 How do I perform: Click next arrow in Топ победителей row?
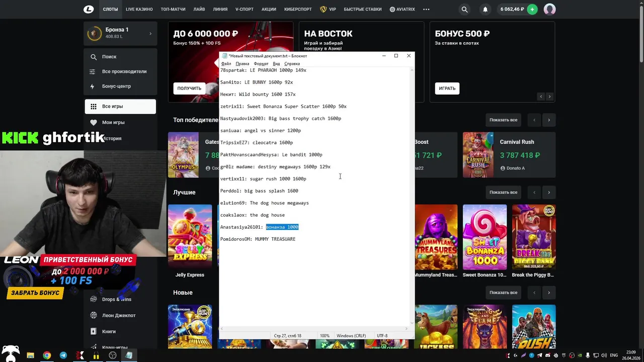tap(549, 120)
